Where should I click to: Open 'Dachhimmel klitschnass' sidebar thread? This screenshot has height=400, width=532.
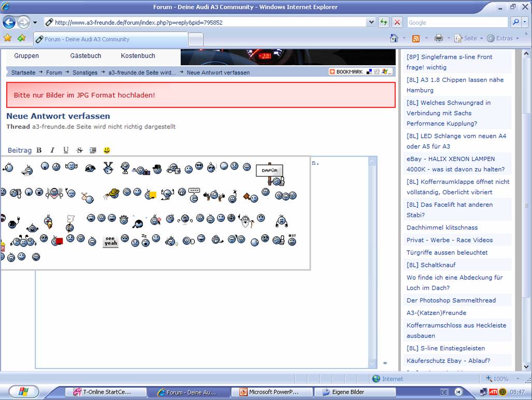(442, 227)
